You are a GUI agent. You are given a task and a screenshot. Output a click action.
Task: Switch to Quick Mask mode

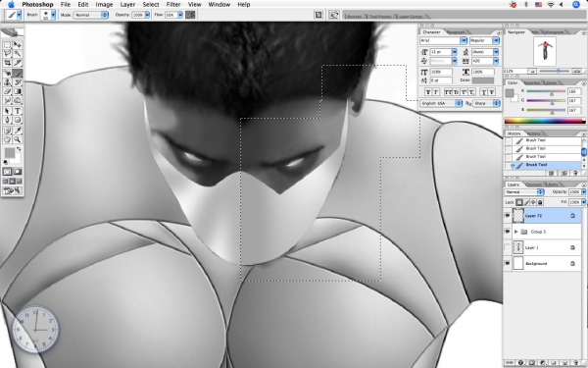(x=18, y=172)
